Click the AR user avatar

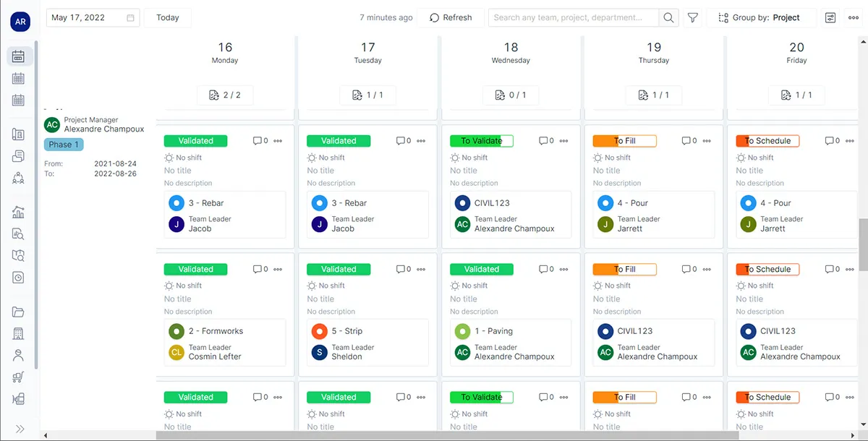tap(20, 21)
